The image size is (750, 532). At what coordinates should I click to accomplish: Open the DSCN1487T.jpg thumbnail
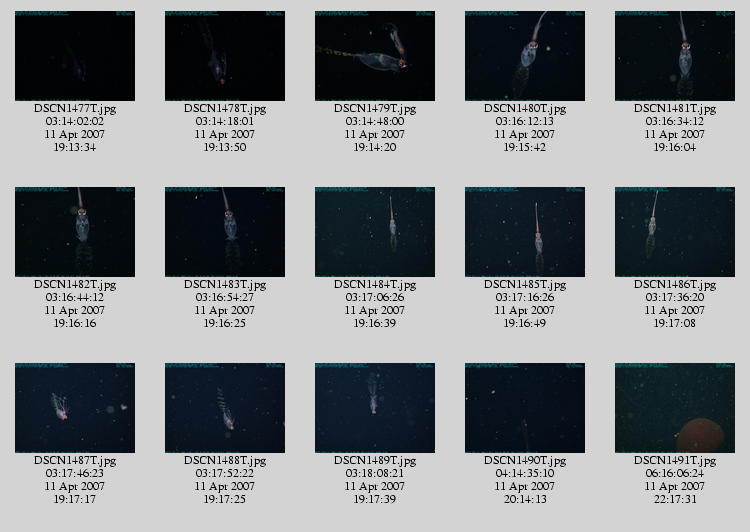(x=75, y=408)
